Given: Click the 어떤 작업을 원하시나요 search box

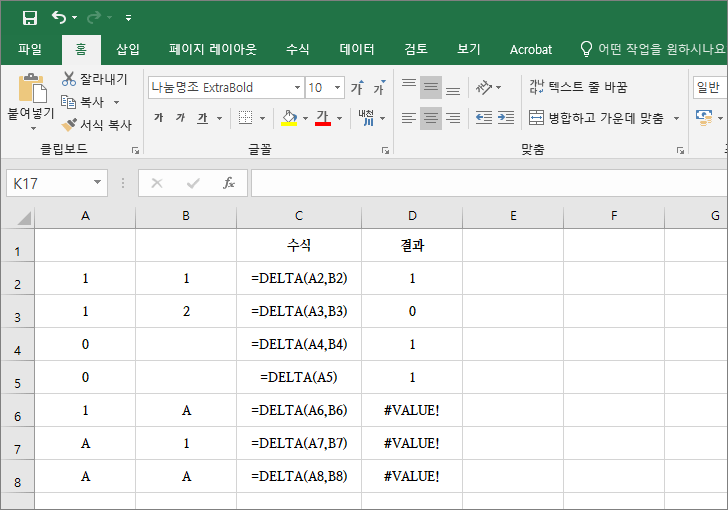Looking at the screenshot, I should (x=652, y=49).
